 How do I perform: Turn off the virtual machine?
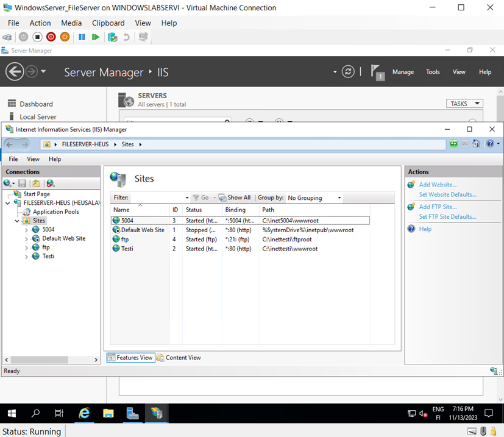pyautogui.click(x=37, y=37)
